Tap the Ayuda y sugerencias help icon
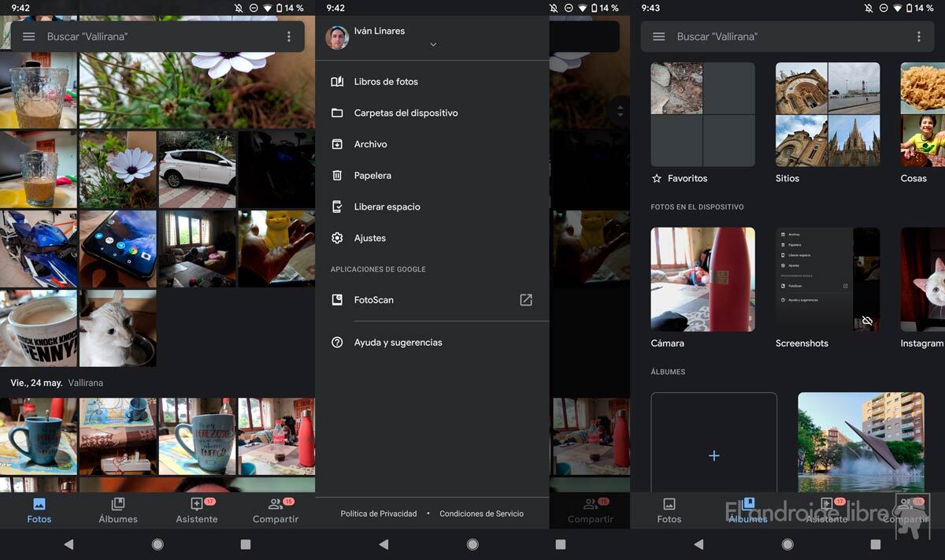 coord(337,343)
